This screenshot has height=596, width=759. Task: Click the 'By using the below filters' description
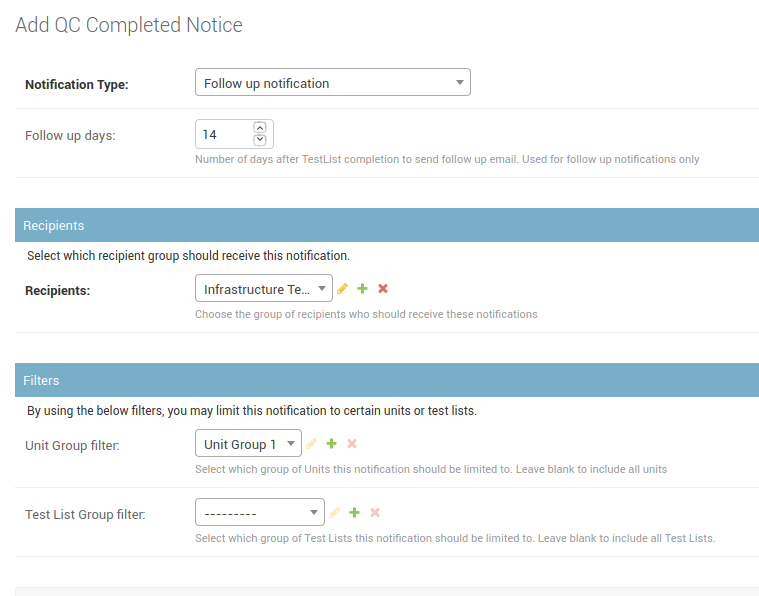[252, 411]
